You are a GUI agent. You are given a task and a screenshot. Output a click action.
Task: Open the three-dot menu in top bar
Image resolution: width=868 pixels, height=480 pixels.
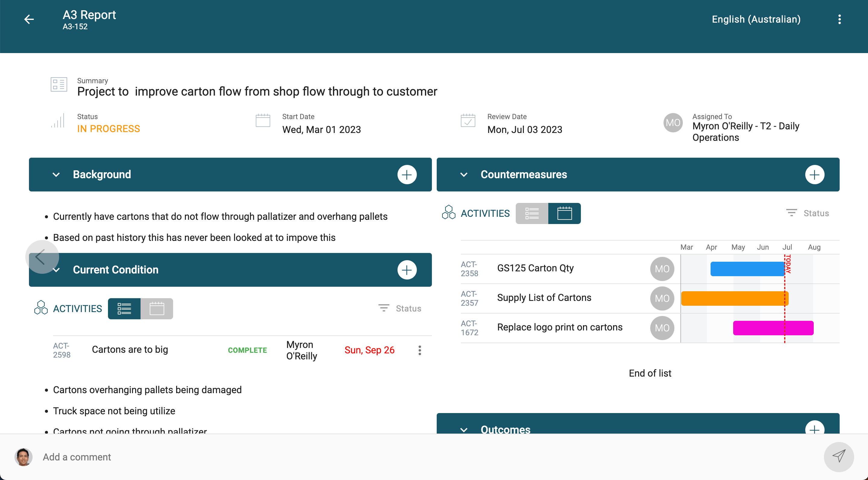click(839, 19)
